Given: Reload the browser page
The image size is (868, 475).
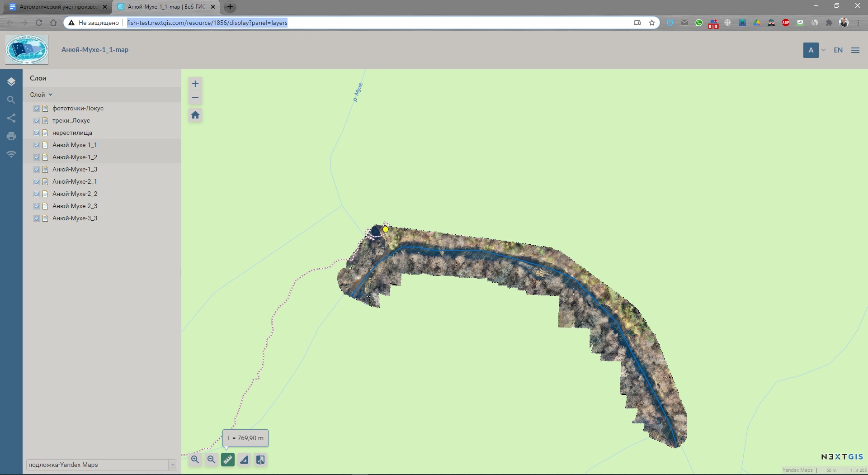Looking at the screenshot, I should [x=39, y=23].
